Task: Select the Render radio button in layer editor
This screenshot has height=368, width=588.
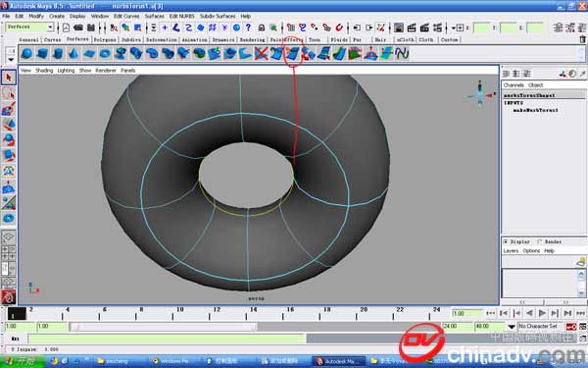Action: click(x=540, y=241)
